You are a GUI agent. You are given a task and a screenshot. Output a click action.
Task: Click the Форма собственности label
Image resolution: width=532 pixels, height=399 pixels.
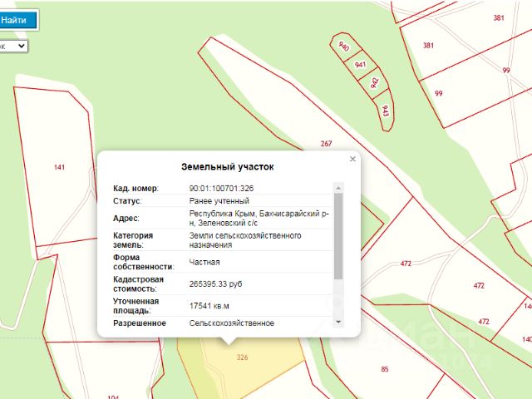click(144, 262)
